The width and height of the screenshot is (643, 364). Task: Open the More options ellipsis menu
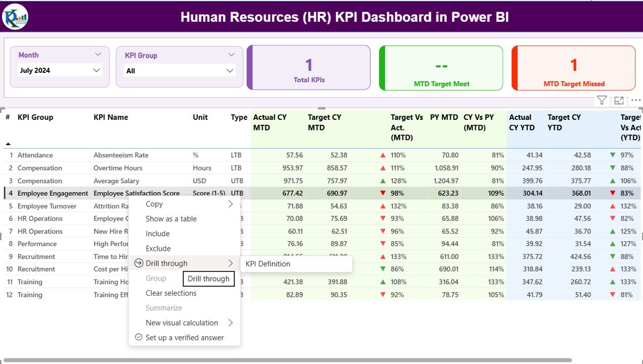pyautogui.click(x=635, y=100)
